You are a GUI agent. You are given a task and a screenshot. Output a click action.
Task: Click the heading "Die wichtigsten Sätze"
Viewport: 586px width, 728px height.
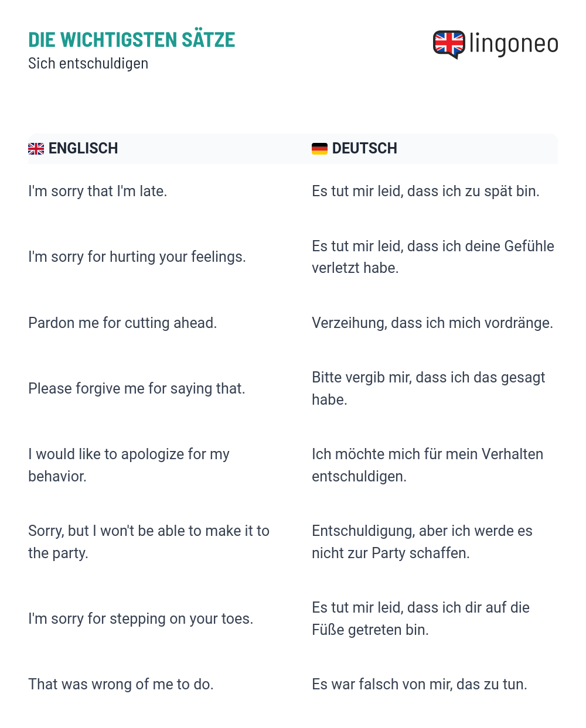point(131,40)
